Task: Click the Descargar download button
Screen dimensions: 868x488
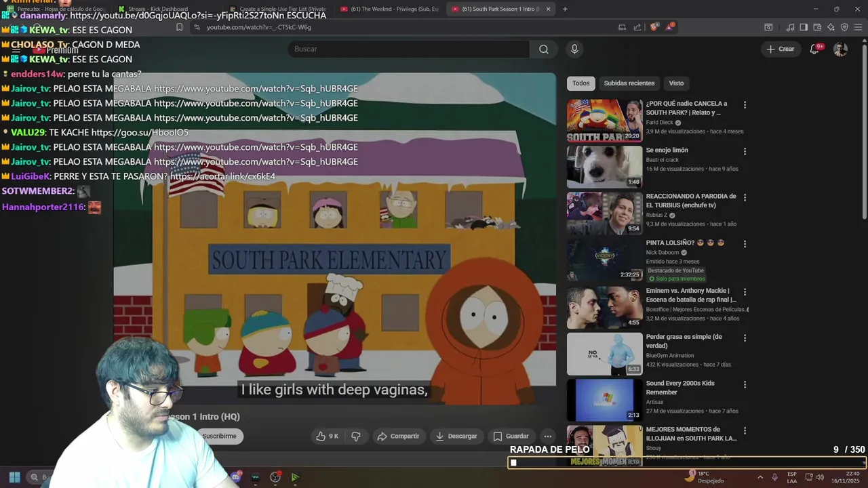Action: (x=456, y=436)
